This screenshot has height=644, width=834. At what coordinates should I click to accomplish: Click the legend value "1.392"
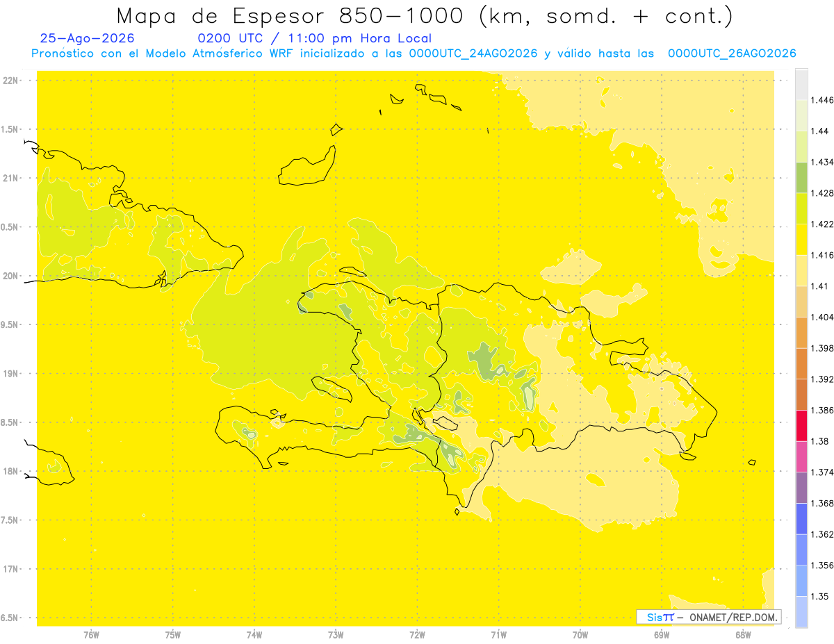click(822, 379)
